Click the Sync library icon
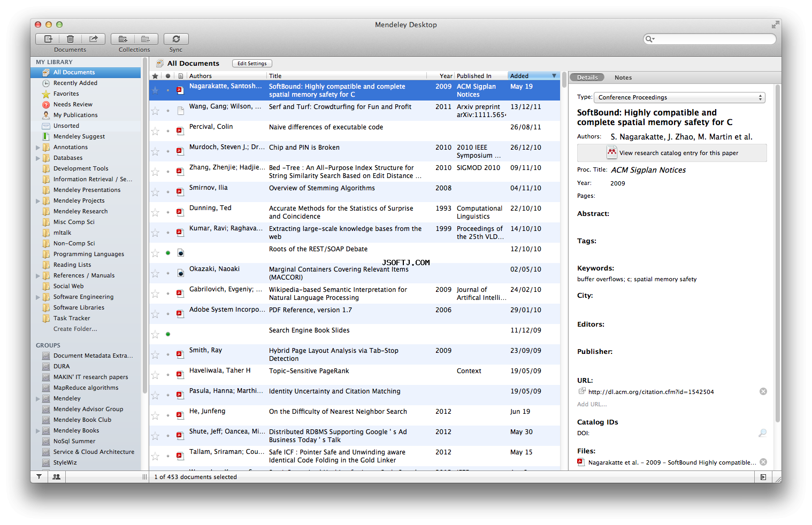 coord(176,39)
